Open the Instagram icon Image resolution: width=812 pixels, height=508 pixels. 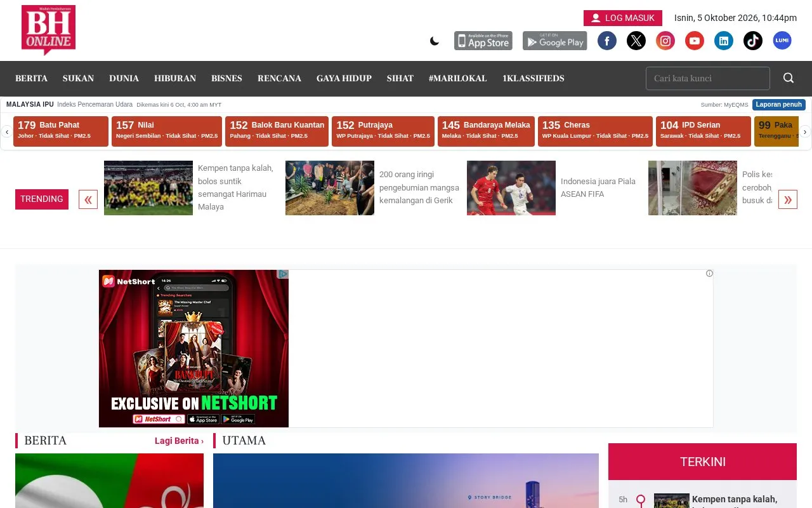click(665, 41)
